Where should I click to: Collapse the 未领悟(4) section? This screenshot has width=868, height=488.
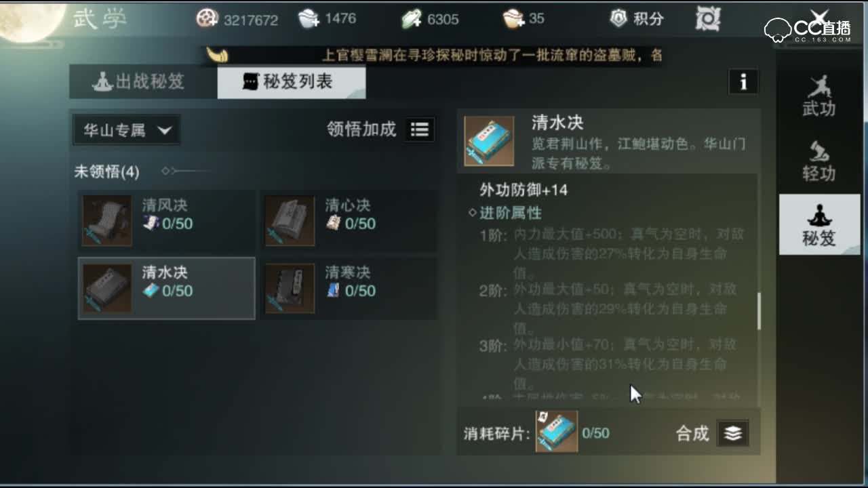point(107,171)
